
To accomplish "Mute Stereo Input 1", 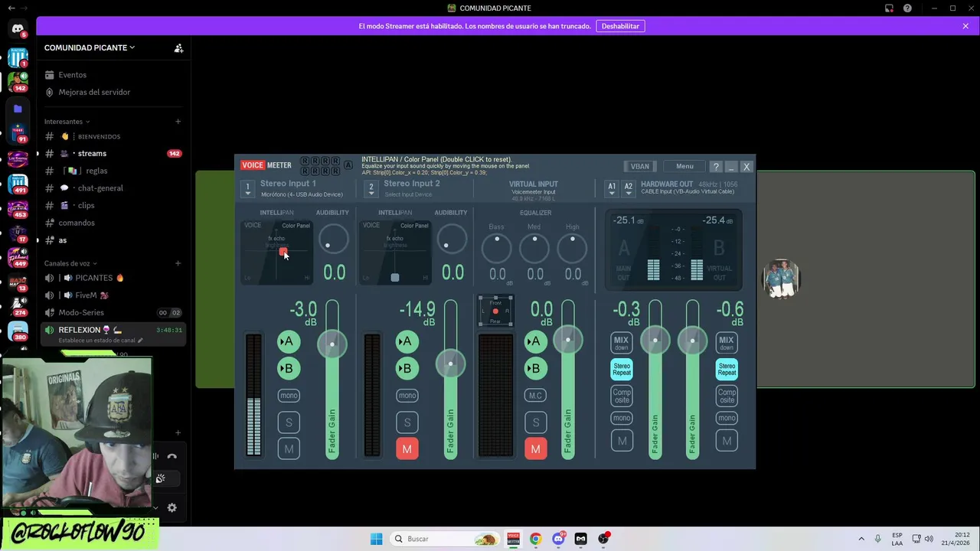I will point(289,449).
